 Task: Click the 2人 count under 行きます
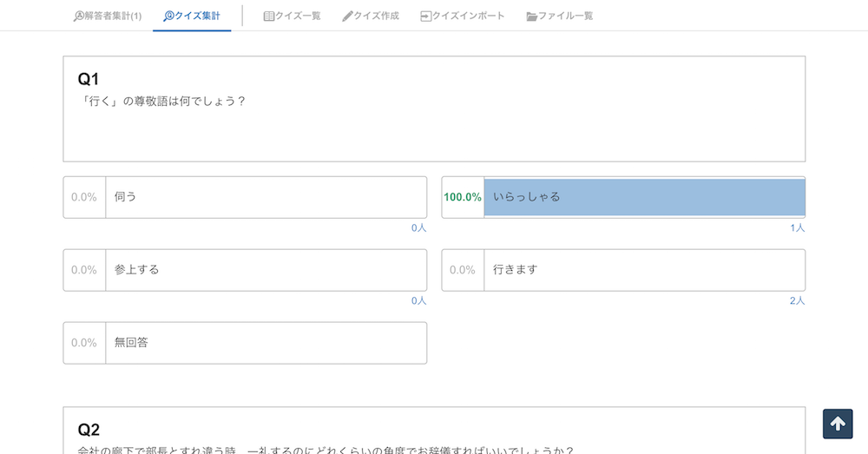797,300
